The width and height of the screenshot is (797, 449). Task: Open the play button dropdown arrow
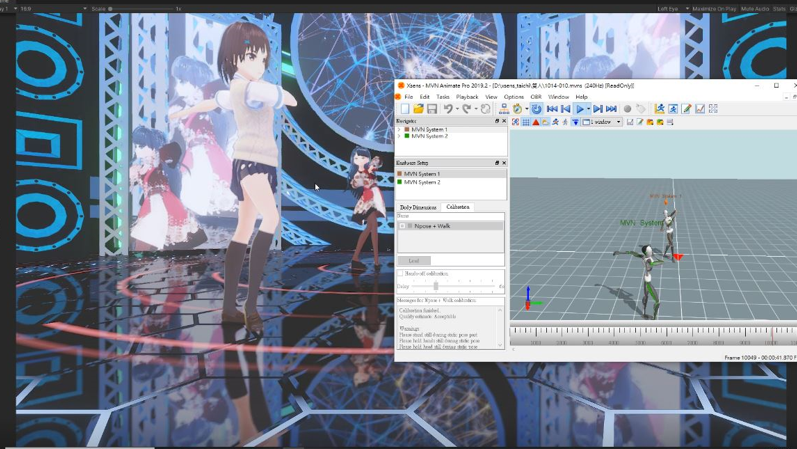tap(588, 109)
